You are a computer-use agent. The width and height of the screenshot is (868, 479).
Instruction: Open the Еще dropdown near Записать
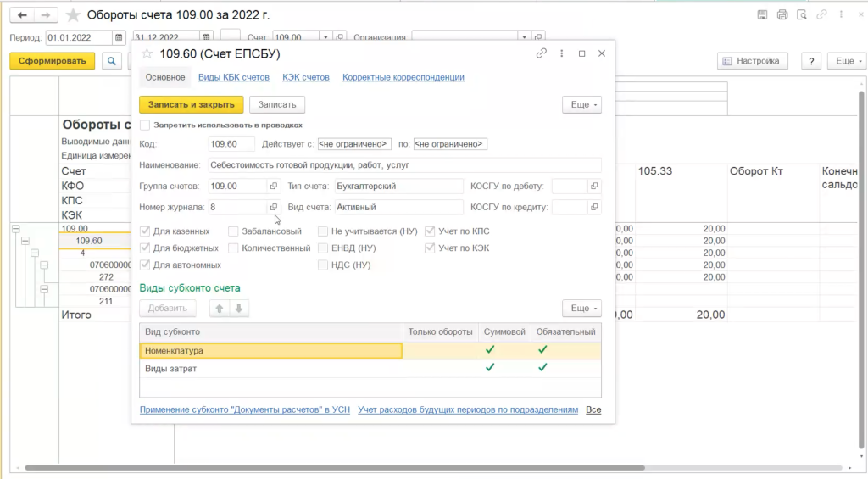[x=581, y=104]
